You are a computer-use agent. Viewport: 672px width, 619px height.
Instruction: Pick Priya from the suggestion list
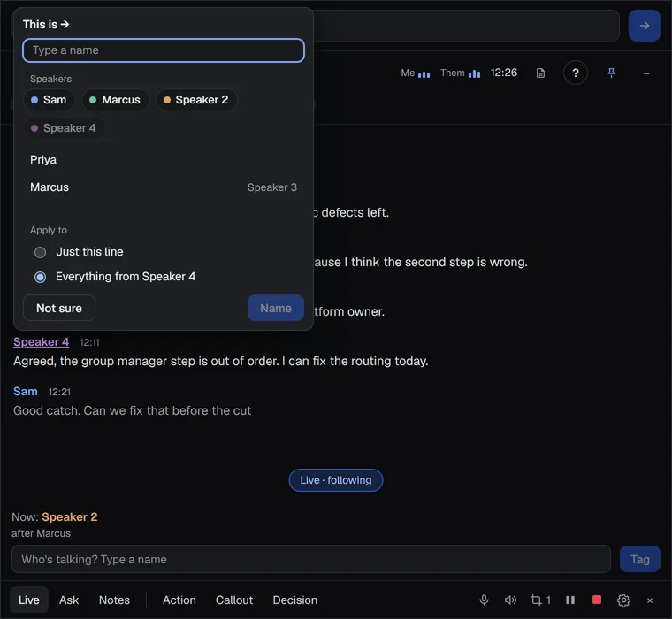(x=164, y=160)
